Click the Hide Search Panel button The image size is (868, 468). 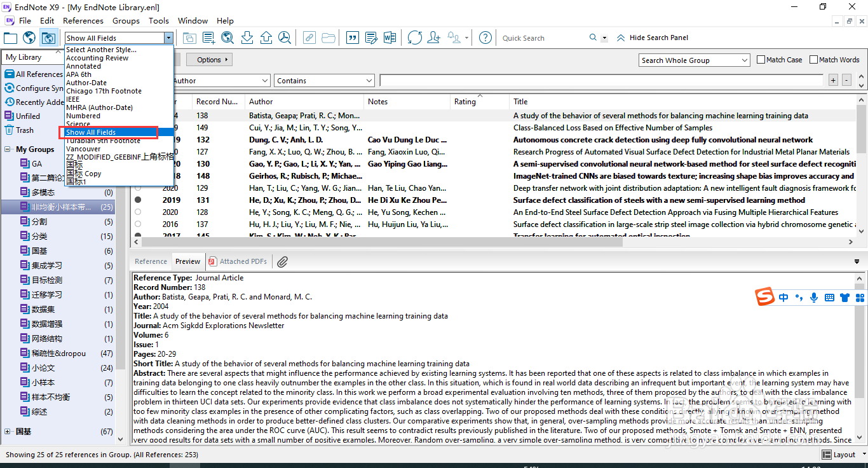point(653,38)
